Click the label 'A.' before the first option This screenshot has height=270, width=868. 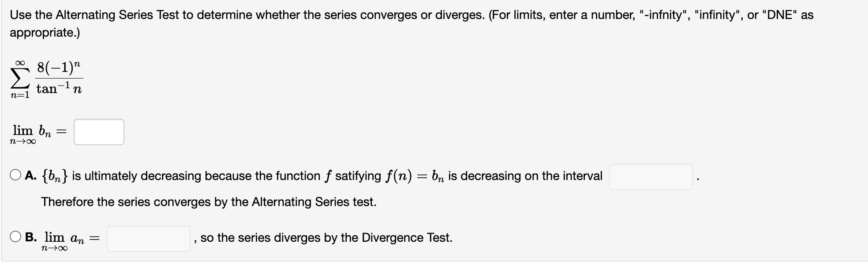[x=31, y=176]
